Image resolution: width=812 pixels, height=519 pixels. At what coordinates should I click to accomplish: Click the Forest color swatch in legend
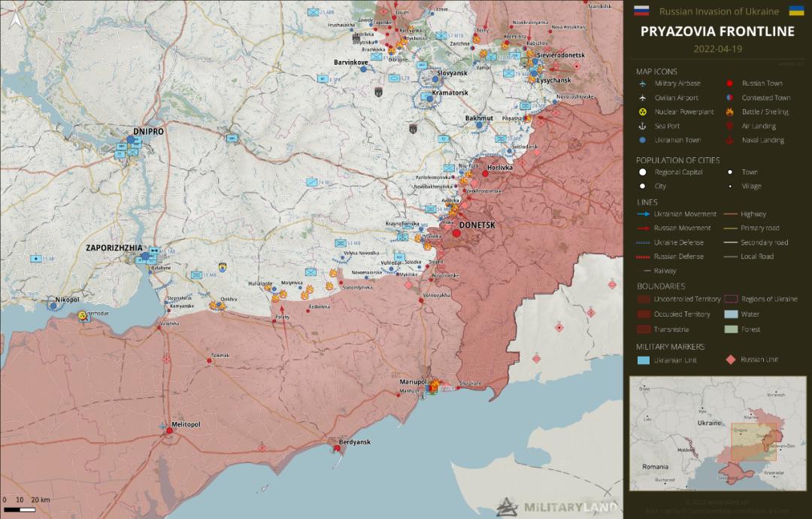730,329
